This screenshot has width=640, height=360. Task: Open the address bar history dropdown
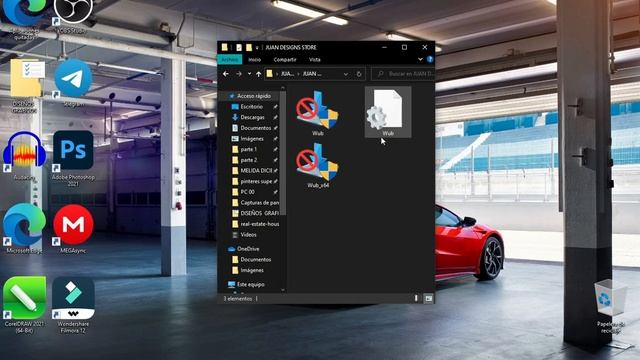click(346, 74)
